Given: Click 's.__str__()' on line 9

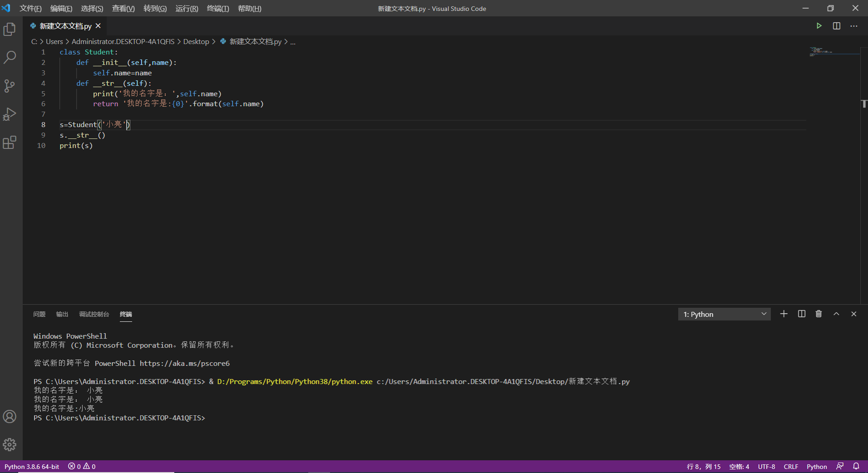Looking at the screenshot, I should click(83, 135).
